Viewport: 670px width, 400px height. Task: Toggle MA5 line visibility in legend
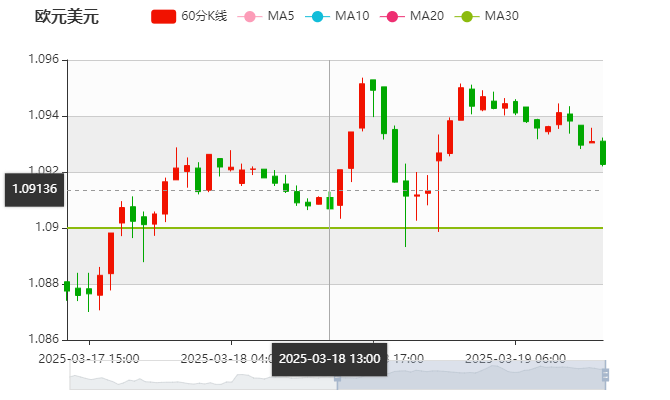pyautogui.click(x=281, y=16)
